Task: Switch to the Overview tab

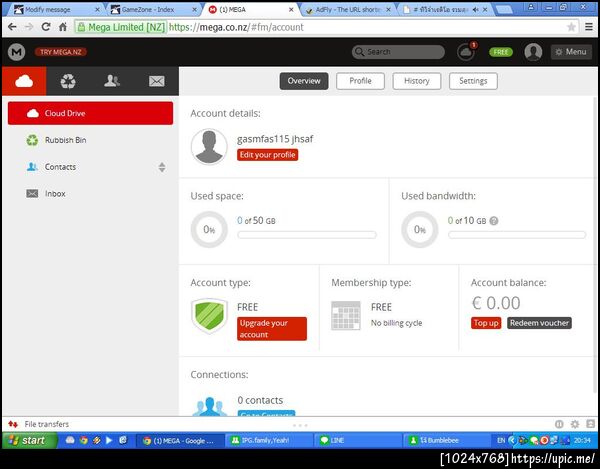Action: click(x=304, y=81)
